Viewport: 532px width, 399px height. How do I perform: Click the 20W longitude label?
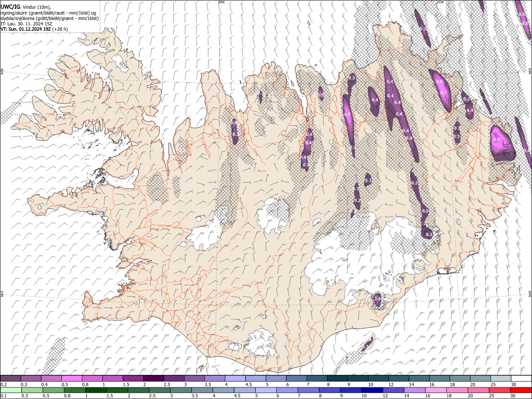click(221, 2)
